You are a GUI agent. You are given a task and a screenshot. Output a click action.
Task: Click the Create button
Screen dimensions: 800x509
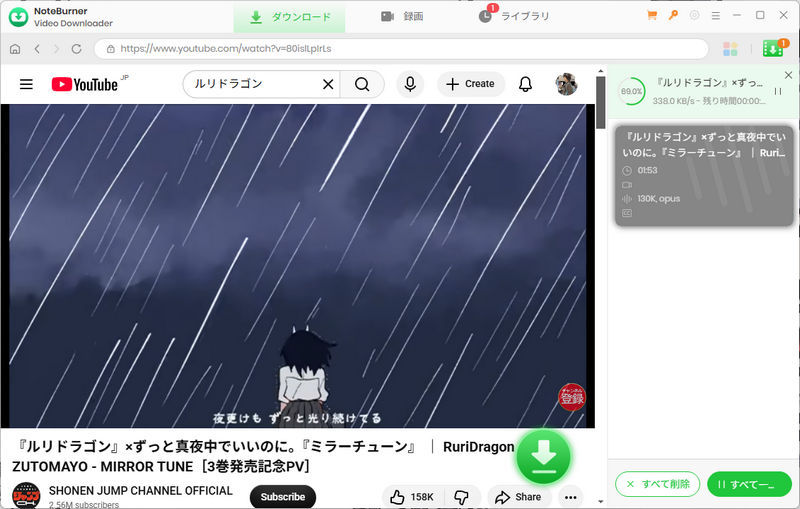[x=471, y=84]
